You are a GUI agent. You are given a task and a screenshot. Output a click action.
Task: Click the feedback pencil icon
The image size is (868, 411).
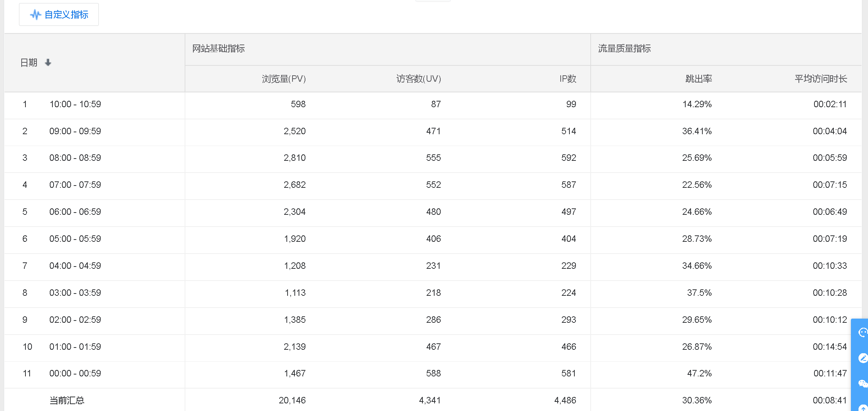click(863, 358)
